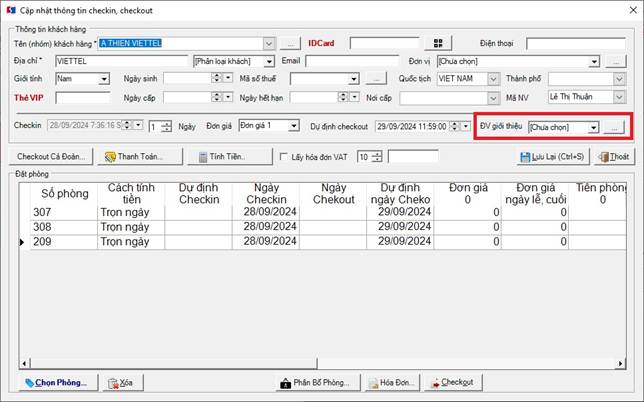
Task: Delete the selected row with Xóa
Action: 122,383
